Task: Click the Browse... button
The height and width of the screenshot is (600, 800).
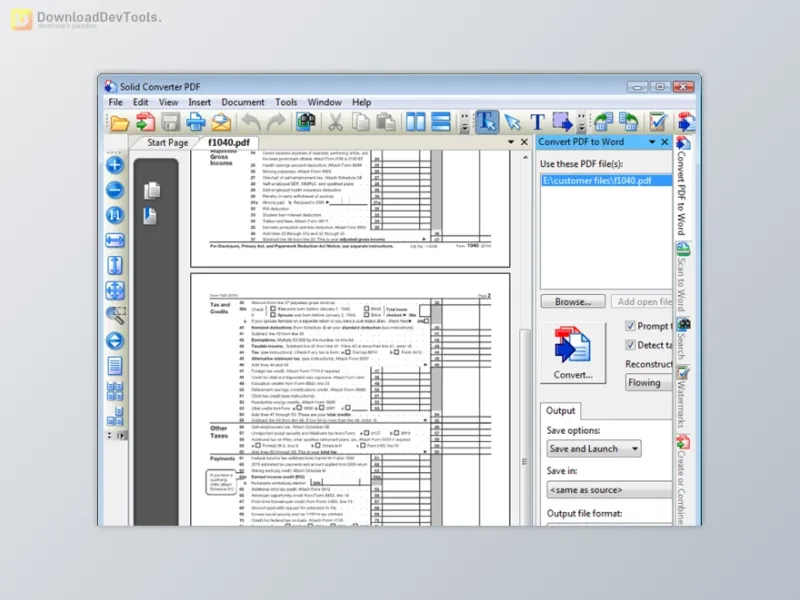Action: coord(573,302)
